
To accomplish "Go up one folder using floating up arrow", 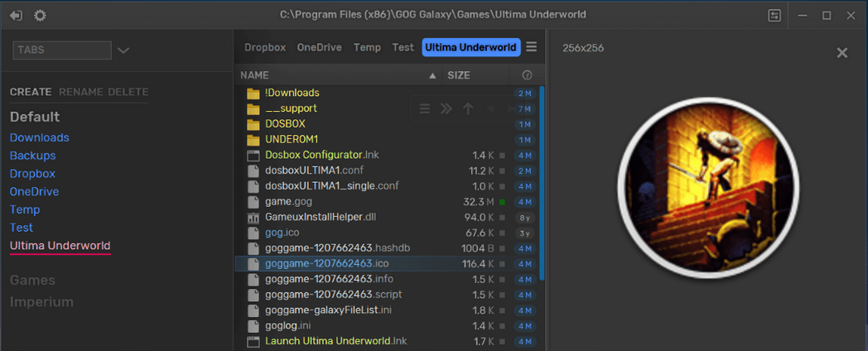I will pyautogui.click(x=468, y=109).
